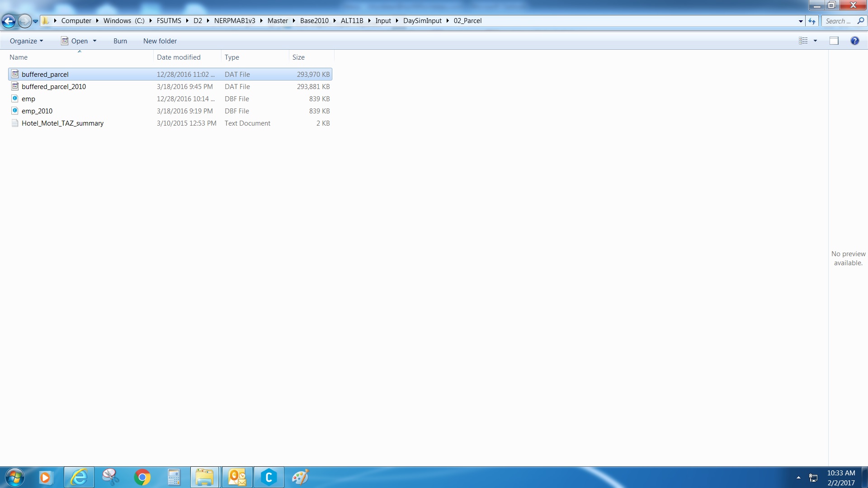Toggle the preview pane button
The image size is (868, 488).
pyautogui.click(x=834, y=41)
